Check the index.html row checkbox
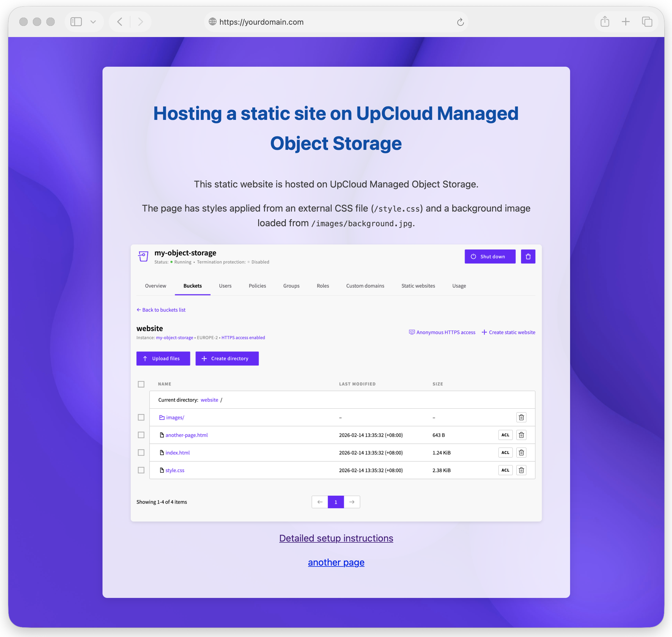 (141, 452)
